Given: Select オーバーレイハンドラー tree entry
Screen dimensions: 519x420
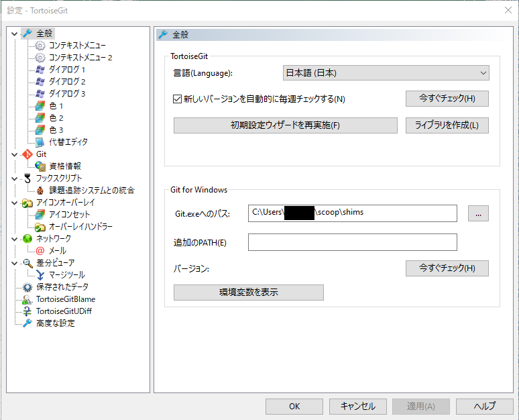Looking at the screenshot, I should 80,227.
